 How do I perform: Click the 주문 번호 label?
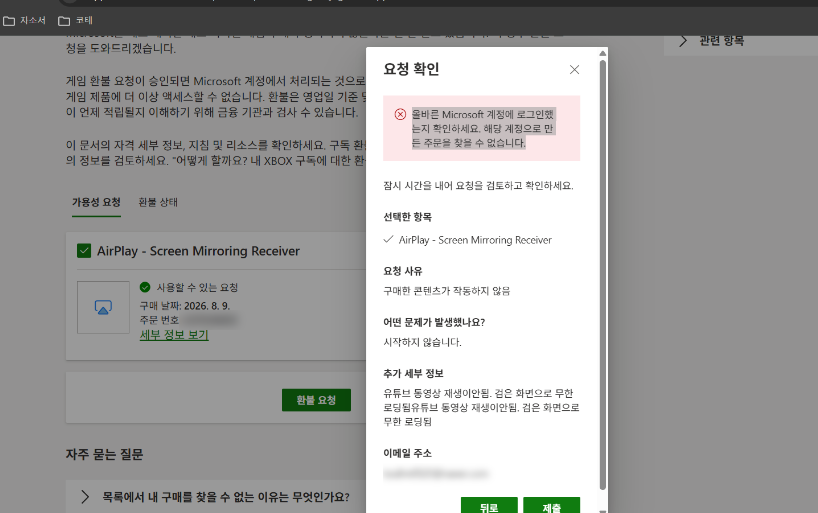[x=159, y=320]
